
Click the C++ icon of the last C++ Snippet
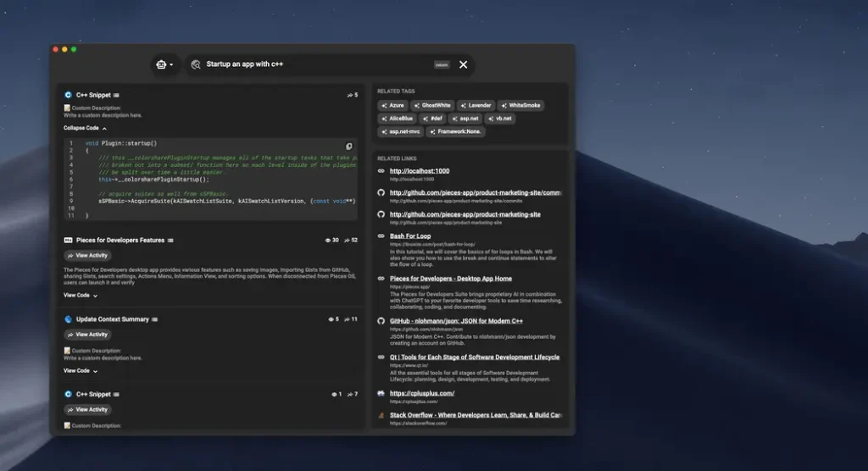[x=68, y=395]
